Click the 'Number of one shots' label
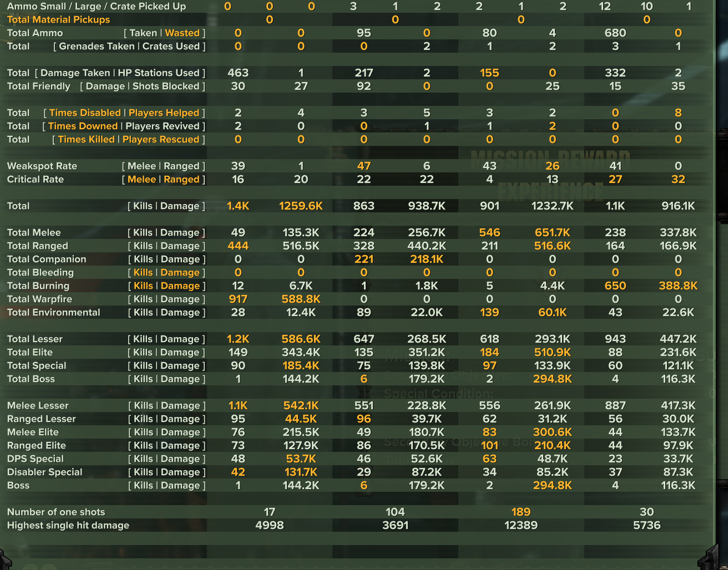The image size is (728, 570). pos(55,512)
